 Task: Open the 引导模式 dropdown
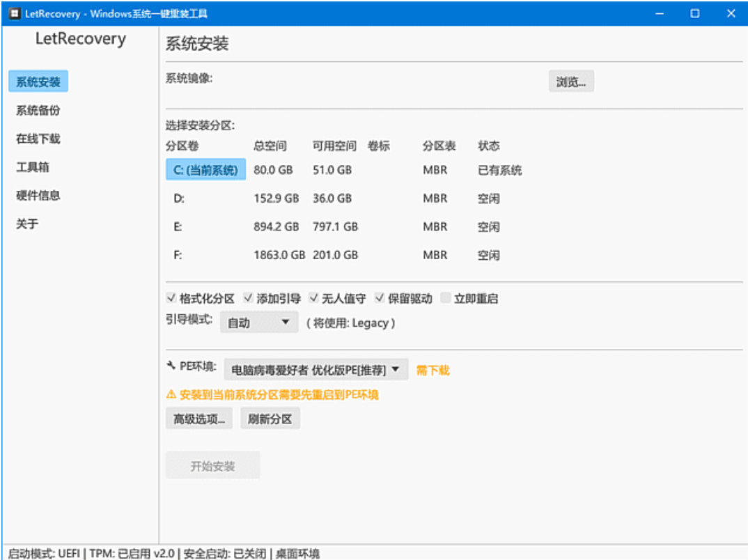click(258, 322)
